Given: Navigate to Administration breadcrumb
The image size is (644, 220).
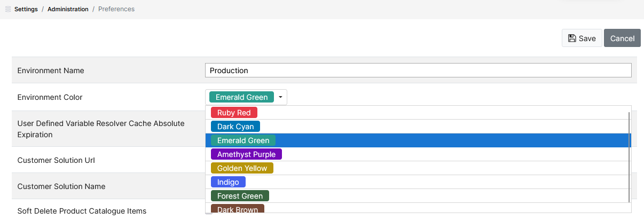Looking at the screenshot, I should click(x=68, y=9).
